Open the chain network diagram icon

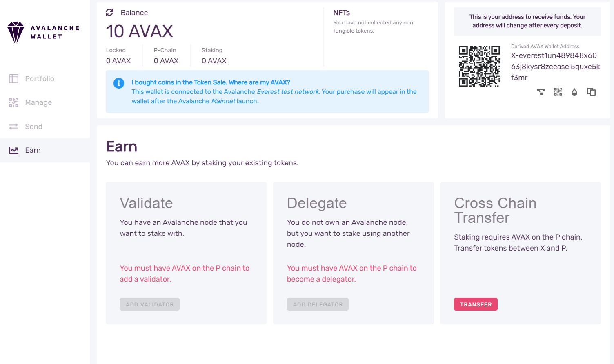coord(541,92)
